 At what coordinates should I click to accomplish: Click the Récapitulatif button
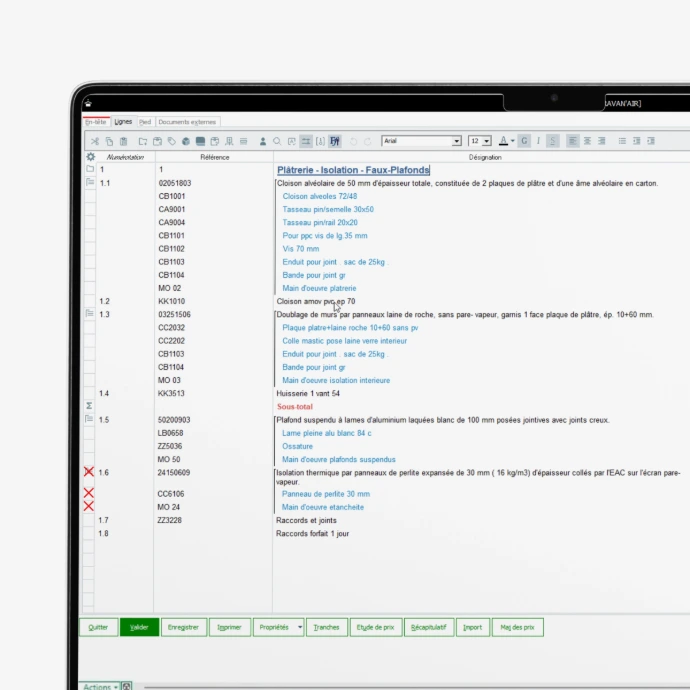429,627
